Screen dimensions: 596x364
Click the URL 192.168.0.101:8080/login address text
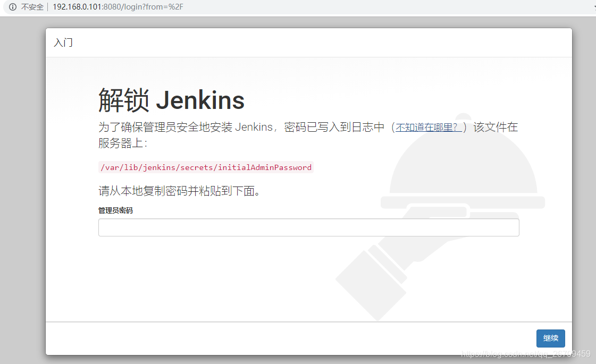pos(118,7)
